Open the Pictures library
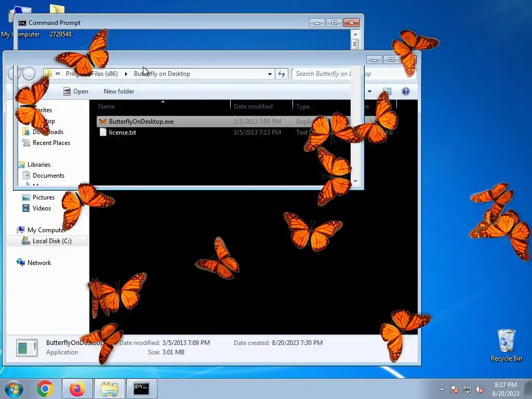The width and height of the screenshot is (532, 399). tap(44, 197)
